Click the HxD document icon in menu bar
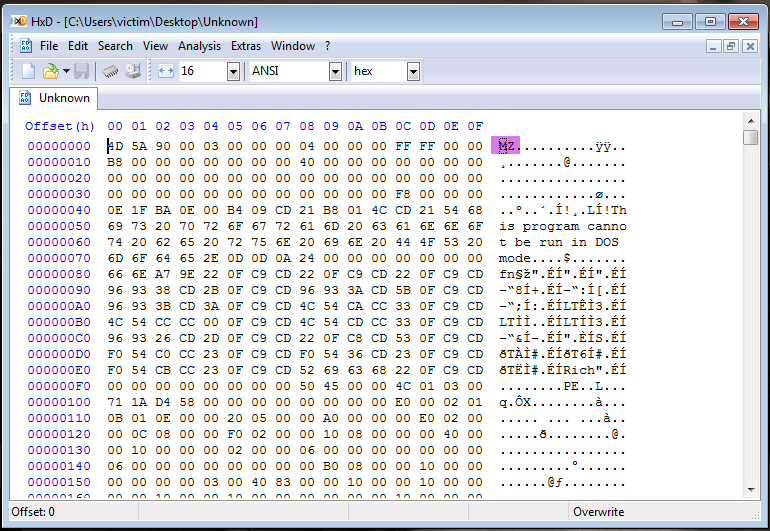Viewport: 770px width, 531px height. click(x=25, y=46)
